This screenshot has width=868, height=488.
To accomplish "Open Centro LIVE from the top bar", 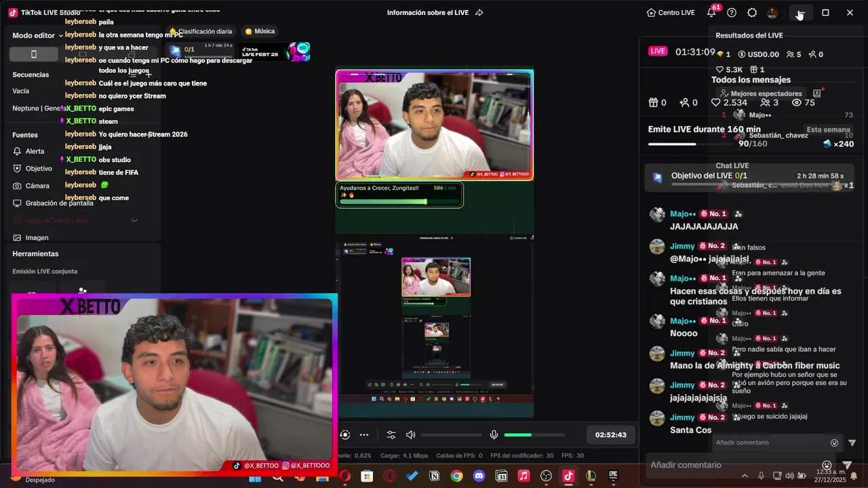I will click(x=671, y=13).
